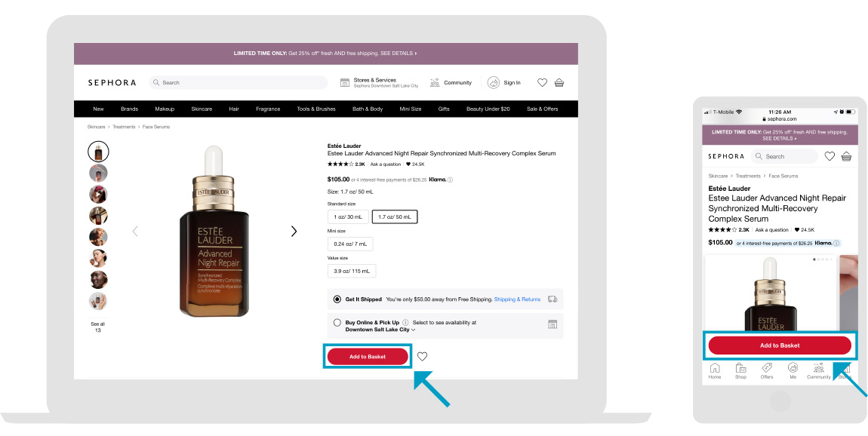The width and height of the screenshot is (868, 436).
Task: Select the first bottle thumbnail in gallery
Action: click(99, 152)
